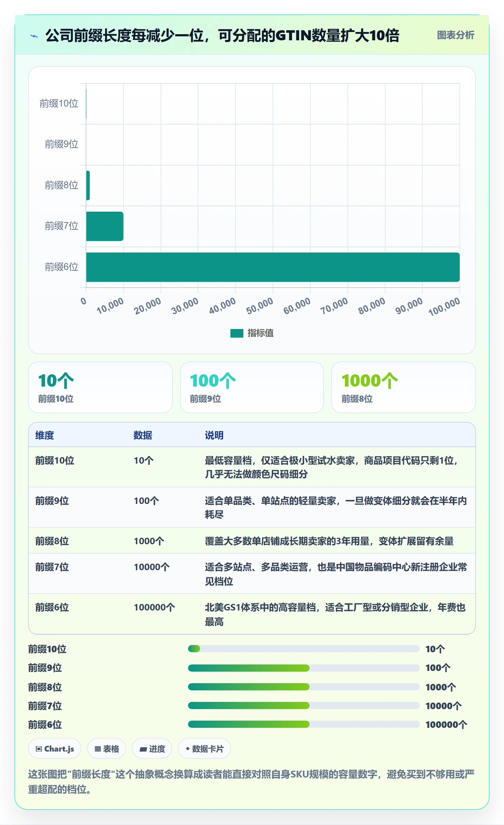Click the footer summary paragraph about SKU规模
Viewport: 504px width, 825px height.
point(251,782)
